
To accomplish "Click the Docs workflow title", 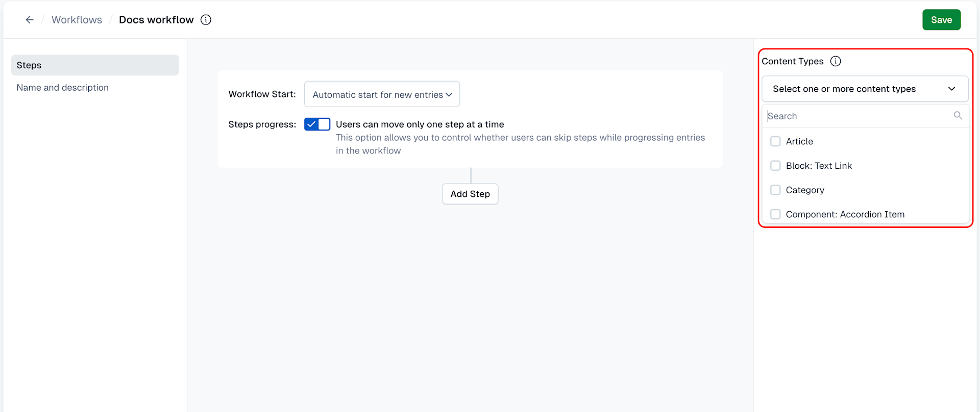I will [x=156, y=20].
